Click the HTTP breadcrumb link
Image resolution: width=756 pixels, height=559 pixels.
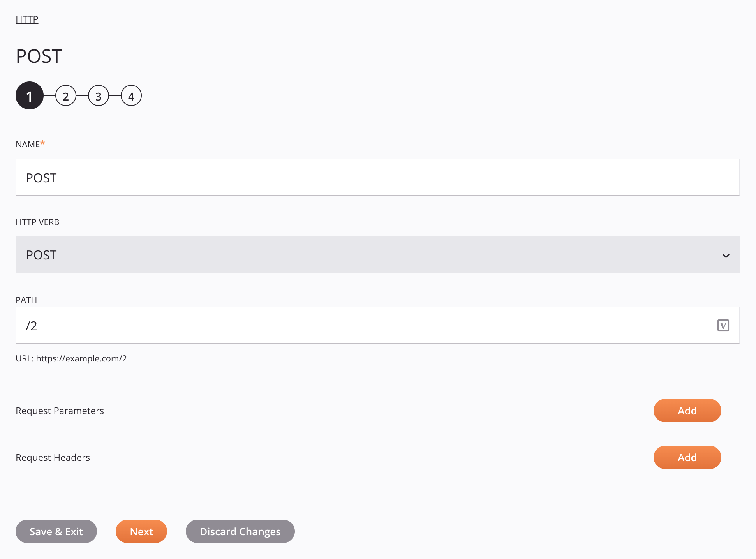(28, 19)
